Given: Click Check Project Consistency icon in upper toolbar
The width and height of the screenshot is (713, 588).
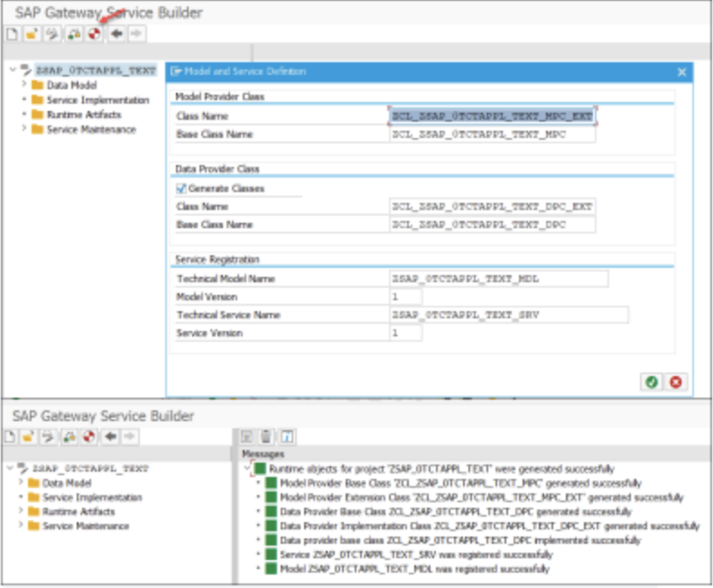Looking at the screenshot, I should [74, 33].
